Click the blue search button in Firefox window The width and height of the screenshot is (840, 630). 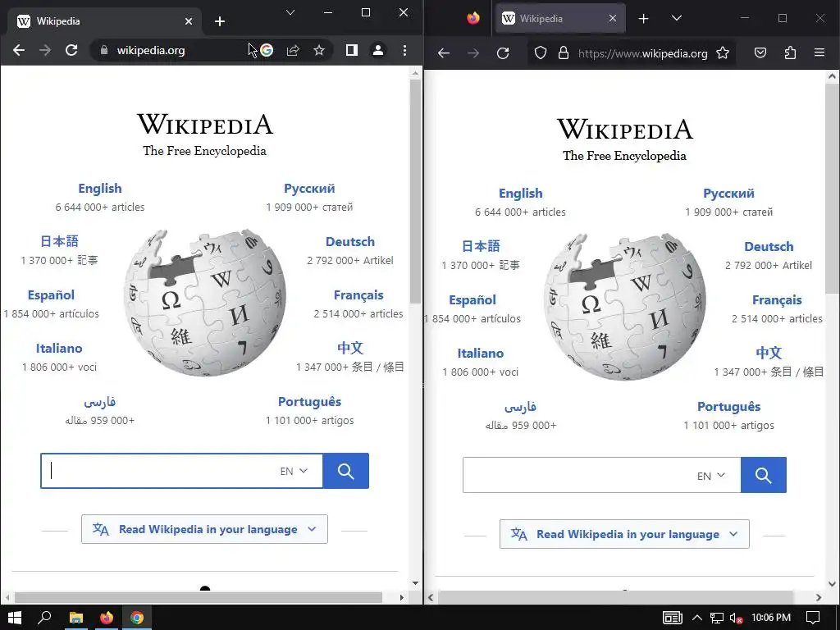764,475
